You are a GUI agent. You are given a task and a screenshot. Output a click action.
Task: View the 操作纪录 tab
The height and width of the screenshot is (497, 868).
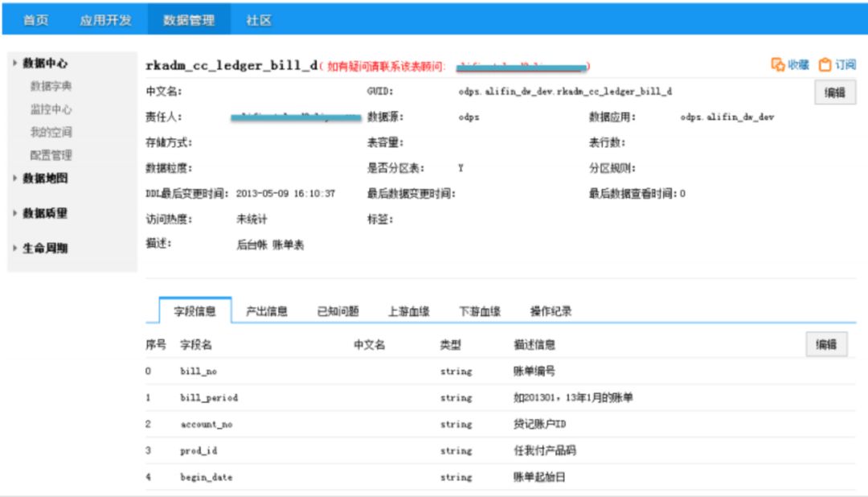(x=551, y=311)
